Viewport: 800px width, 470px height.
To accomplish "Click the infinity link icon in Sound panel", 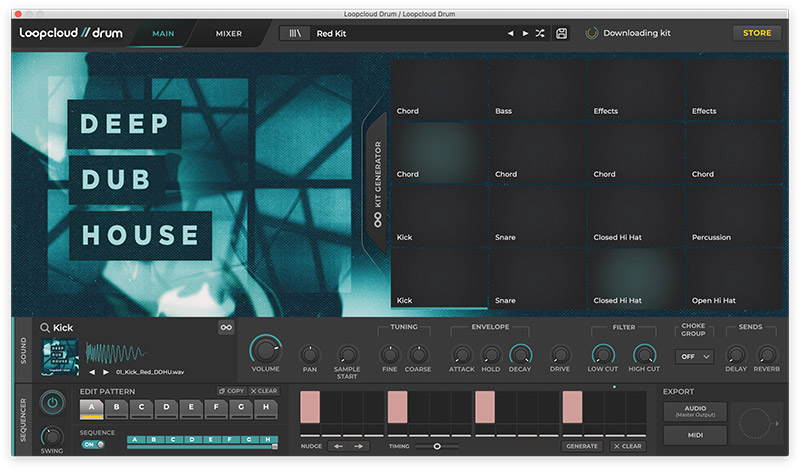I will click(226, 327).
